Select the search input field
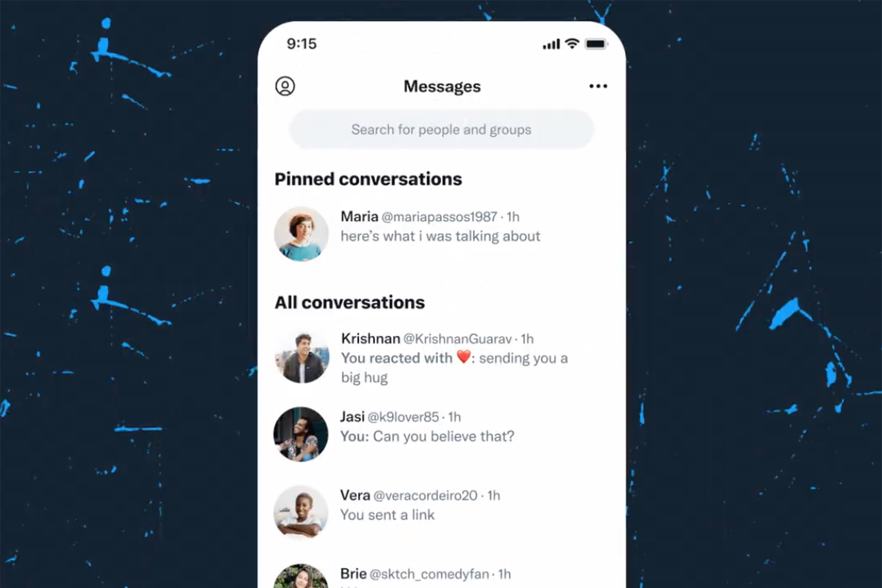Viewport: 882px width, 588px height. (441, 129)
